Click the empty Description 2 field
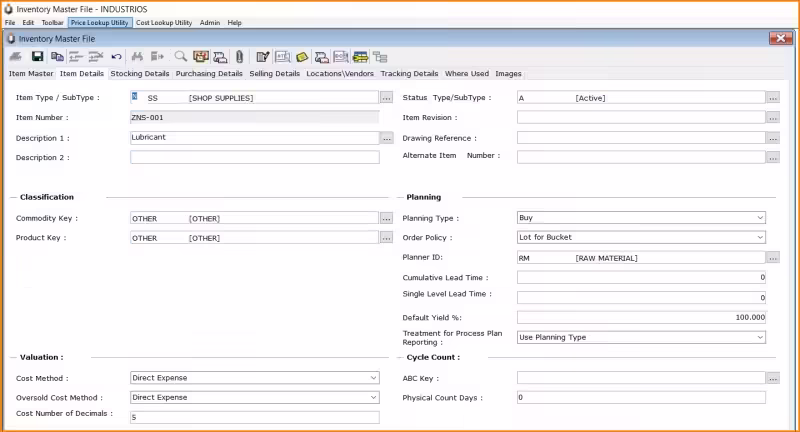800x432 pixels. point(255,157)
